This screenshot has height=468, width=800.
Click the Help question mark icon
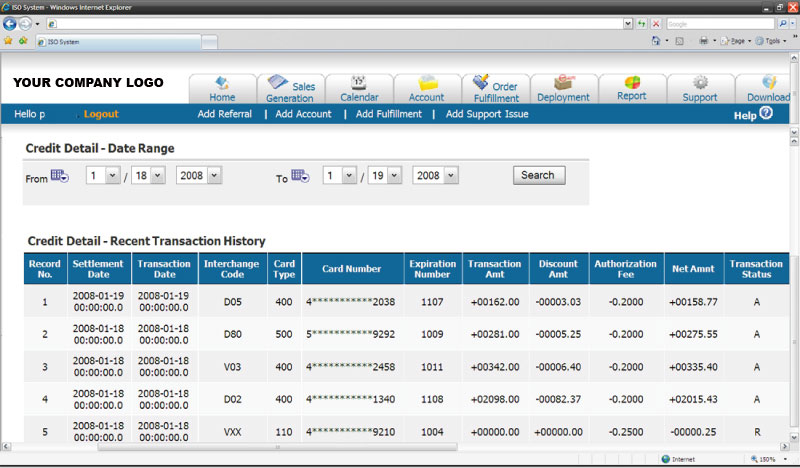[x=766, y=113]
